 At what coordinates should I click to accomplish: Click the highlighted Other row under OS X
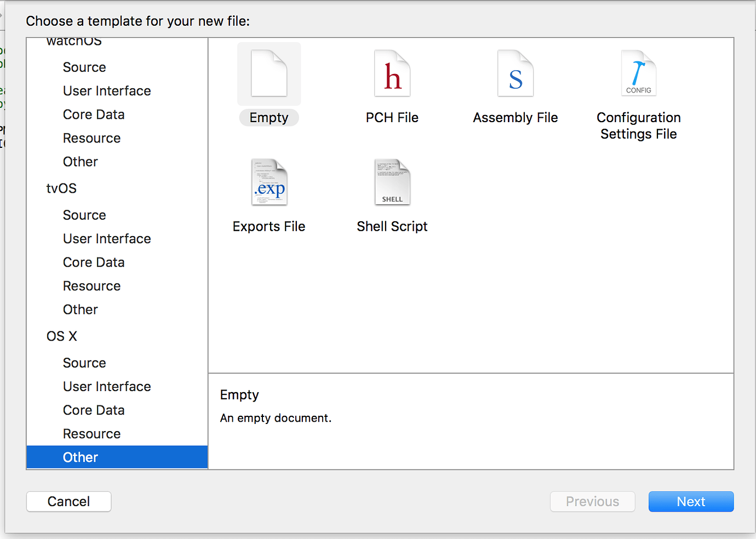(x=117, y=457)
